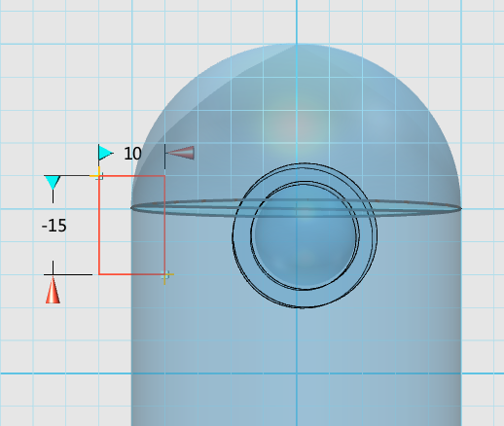This screenshot has height=426, width=504.
Task: Click the inner spherical lens of the eye
Action: coord(305,236)
